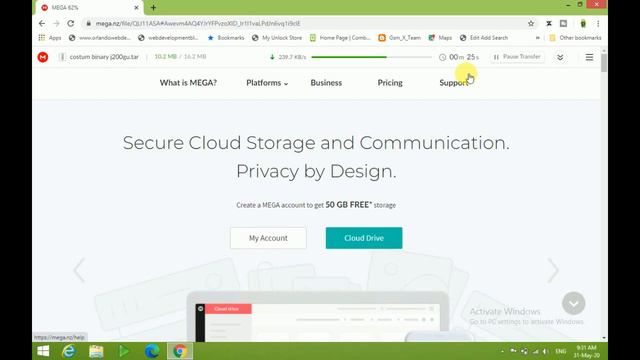Screen dimensions: 640x360
Task: Click My Account button
Action: [268, 238]
